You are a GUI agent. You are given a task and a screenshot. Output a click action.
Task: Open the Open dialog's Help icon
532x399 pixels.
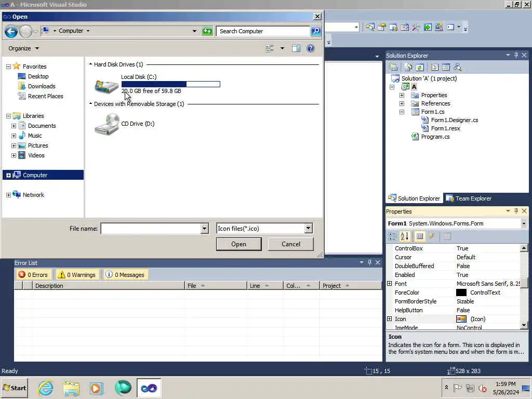311,48
